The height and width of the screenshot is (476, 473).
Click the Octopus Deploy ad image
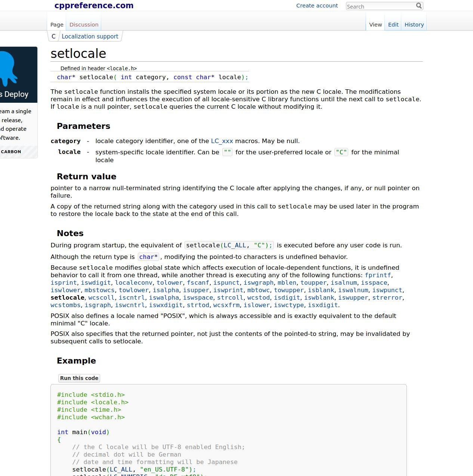pyautogui.click(x=19, y=75)
